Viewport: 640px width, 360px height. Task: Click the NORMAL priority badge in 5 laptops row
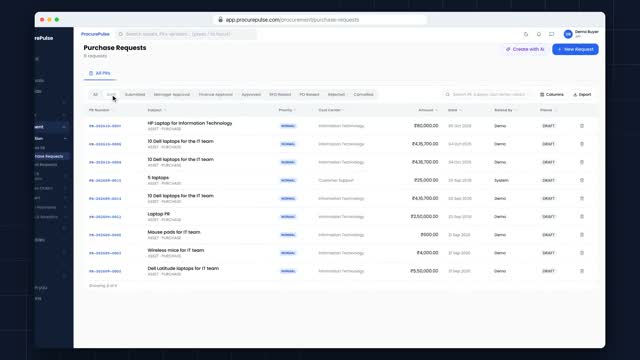pos(288,180)
